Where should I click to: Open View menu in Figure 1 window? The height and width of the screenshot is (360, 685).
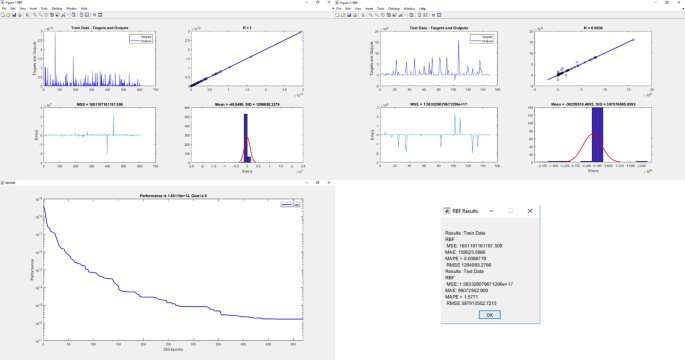(23, 8)
